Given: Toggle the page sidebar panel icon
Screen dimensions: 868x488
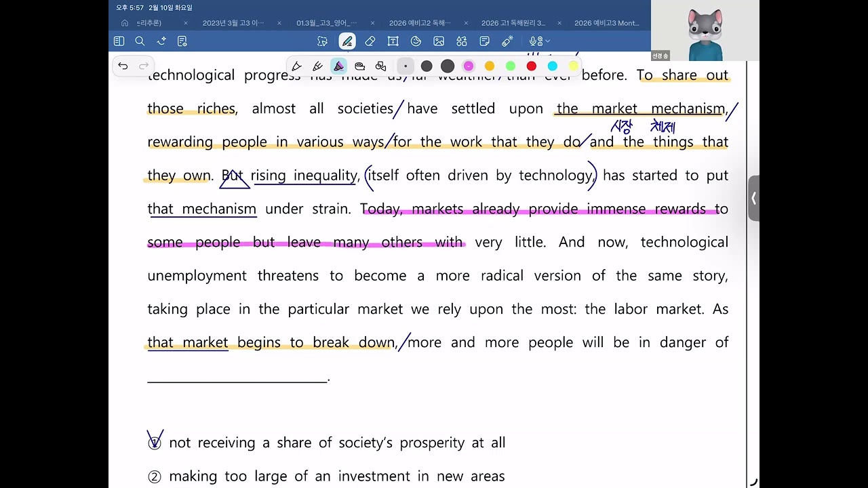Looking at the screenshot, I should click(119, 41).
